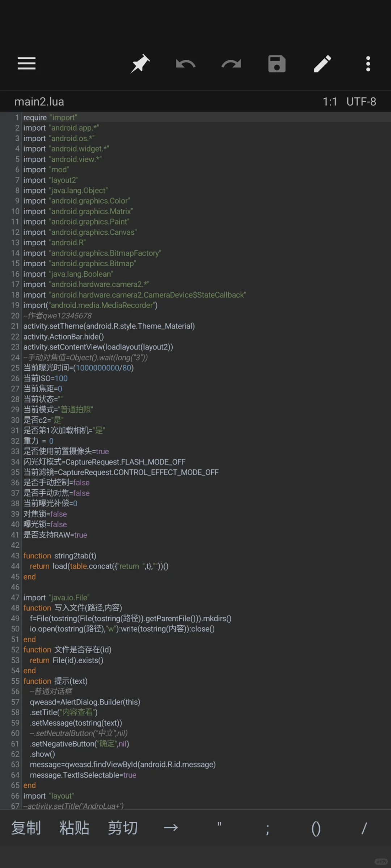Click the .setTitle("内容查看") line
Viewport: 391px width, 868px height.
(x=64, y=712)
